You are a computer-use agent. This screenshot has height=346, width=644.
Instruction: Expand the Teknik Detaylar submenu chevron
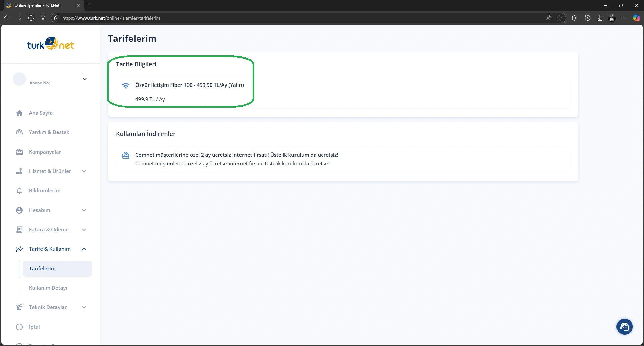click(84, 307)
